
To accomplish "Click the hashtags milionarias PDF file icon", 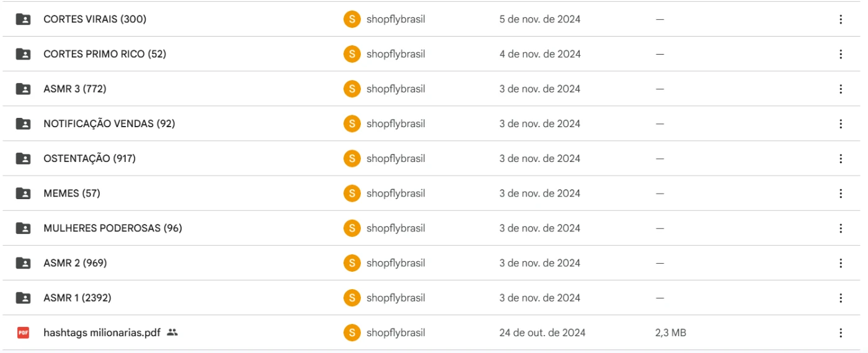I will pos(23,333).
